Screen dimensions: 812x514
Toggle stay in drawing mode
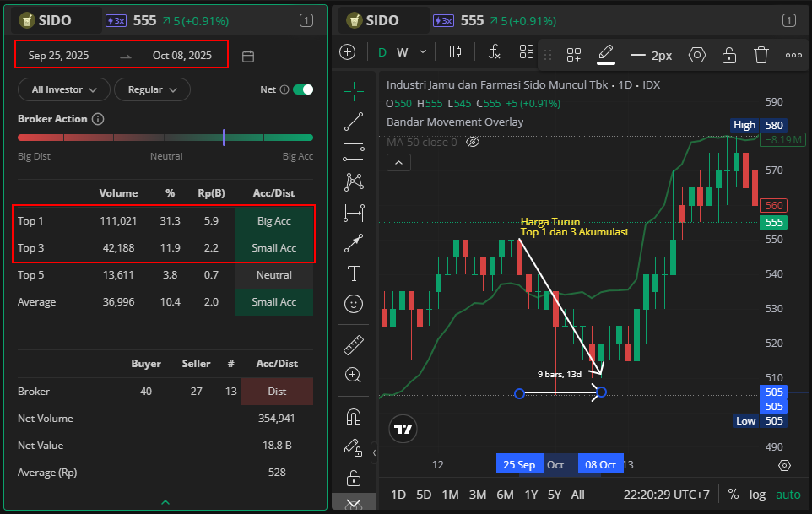(x=353, y=447)
